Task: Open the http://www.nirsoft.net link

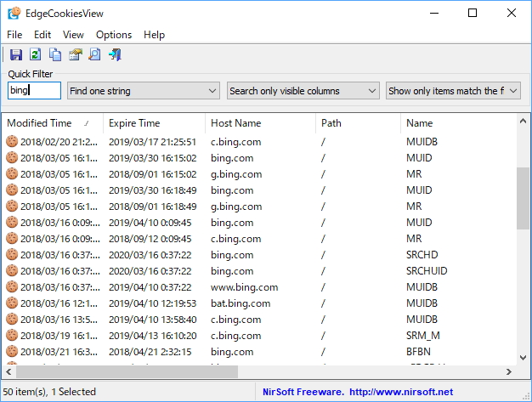Action: tap(401, 392)
